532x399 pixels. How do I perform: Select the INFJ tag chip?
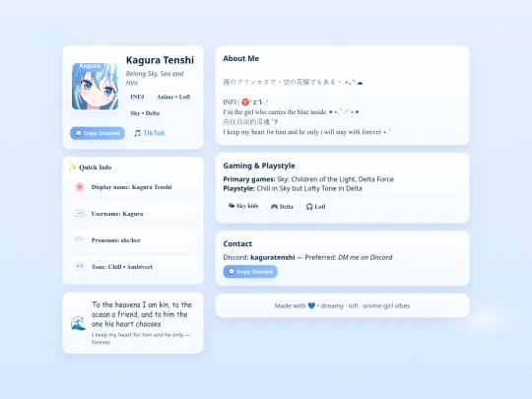point(137,97)
